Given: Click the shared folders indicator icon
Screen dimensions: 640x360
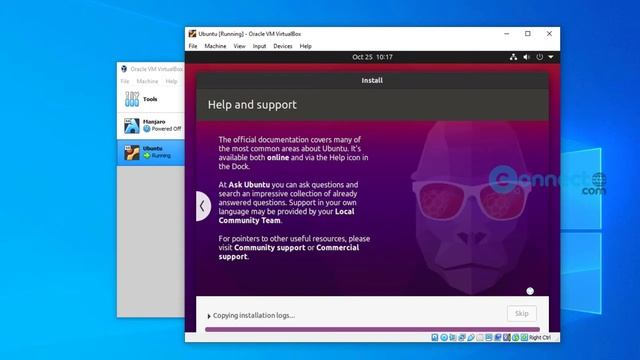Looking at the screenshot, I should click(480, 338).
